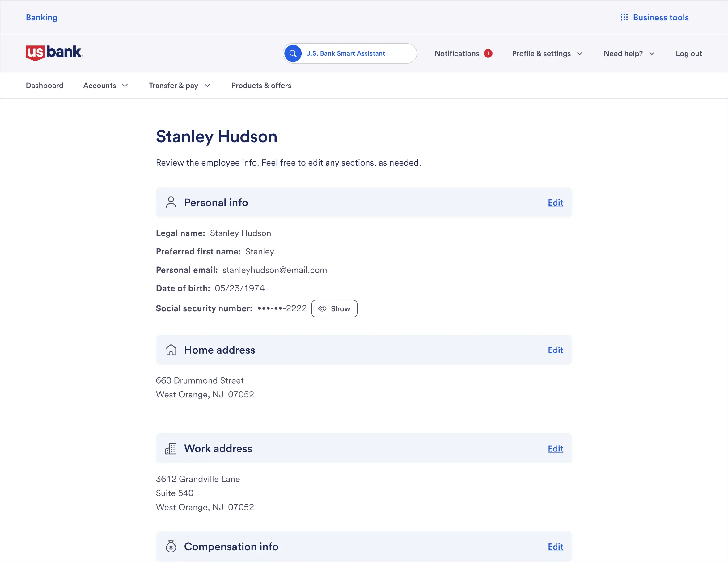
Task: Click the U.S. Bank logo
Action: tap(54, 52)
